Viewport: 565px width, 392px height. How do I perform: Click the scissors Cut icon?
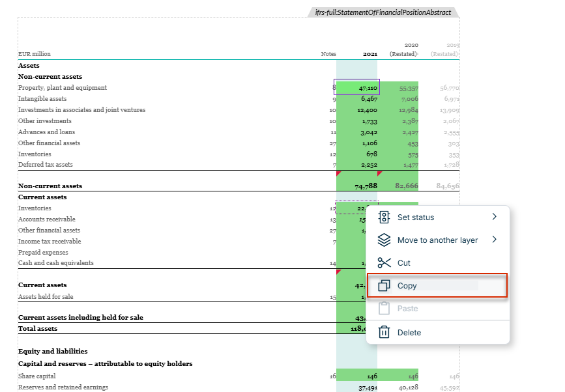tap(384, 263)
